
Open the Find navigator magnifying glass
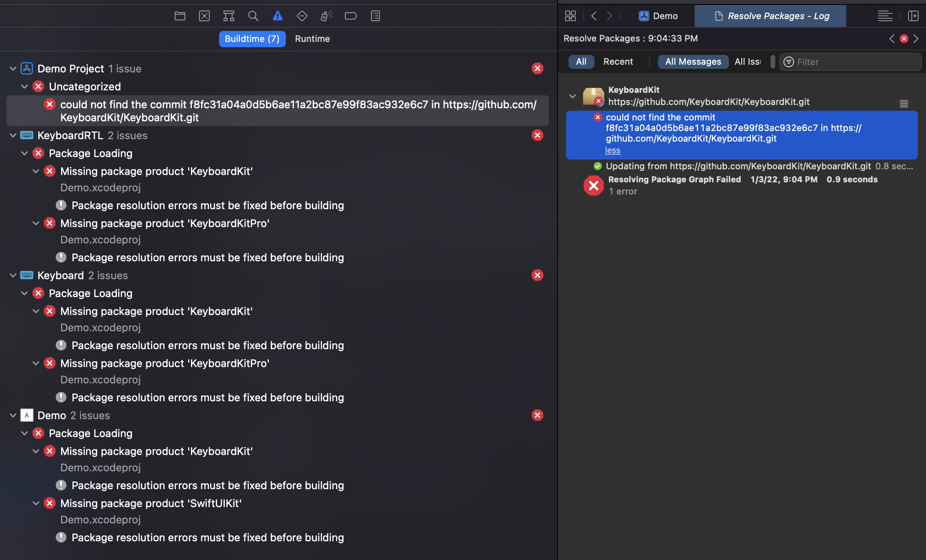coord(253,15)
